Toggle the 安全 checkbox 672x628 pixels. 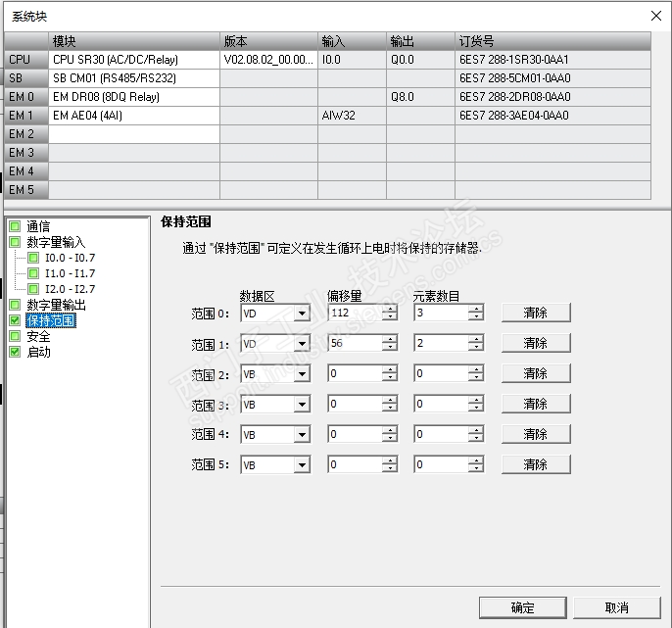click(x=15, y=336)
